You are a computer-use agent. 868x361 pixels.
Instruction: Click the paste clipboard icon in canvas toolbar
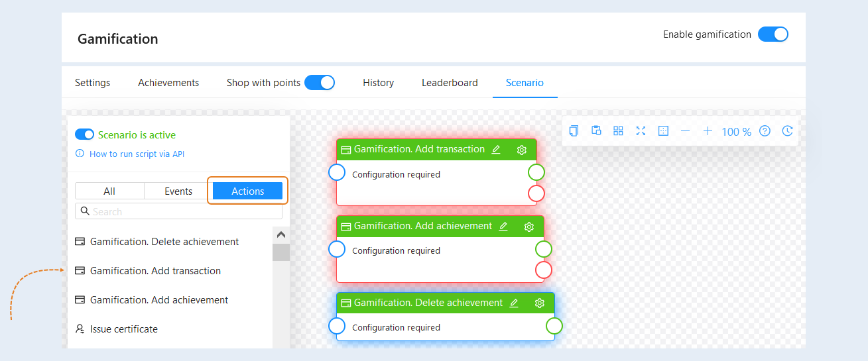(596, 131)
